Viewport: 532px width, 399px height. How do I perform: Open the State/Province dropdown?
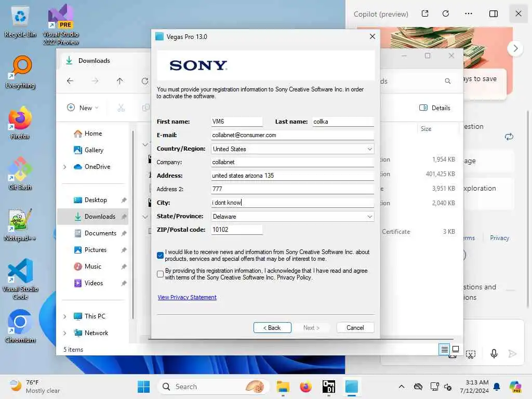pyautogui.click(x=369, y=217)
